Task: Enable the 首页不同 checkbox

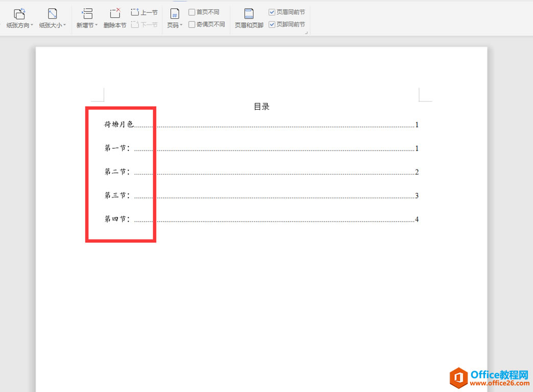Action: pyautogui.click(x=192, y=12)
